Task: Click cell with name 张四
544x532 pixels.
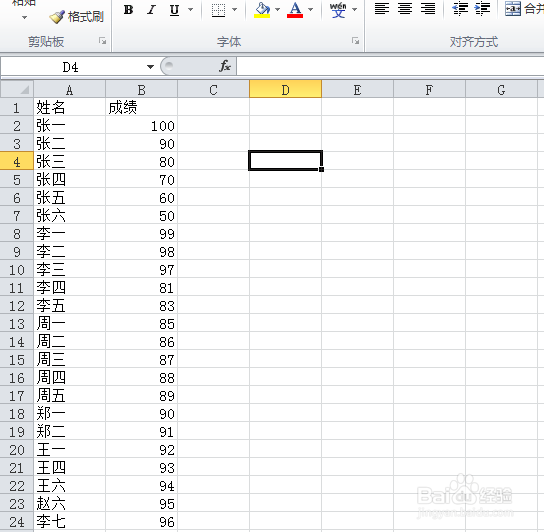Action: click(x=69, y=179)
